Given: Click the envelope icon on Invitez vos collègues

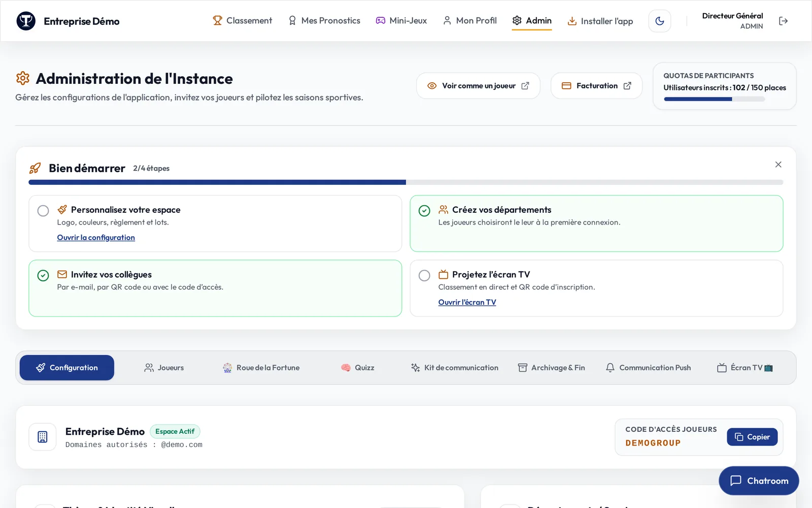Looking at the screenshot, I should pos(62,274).
